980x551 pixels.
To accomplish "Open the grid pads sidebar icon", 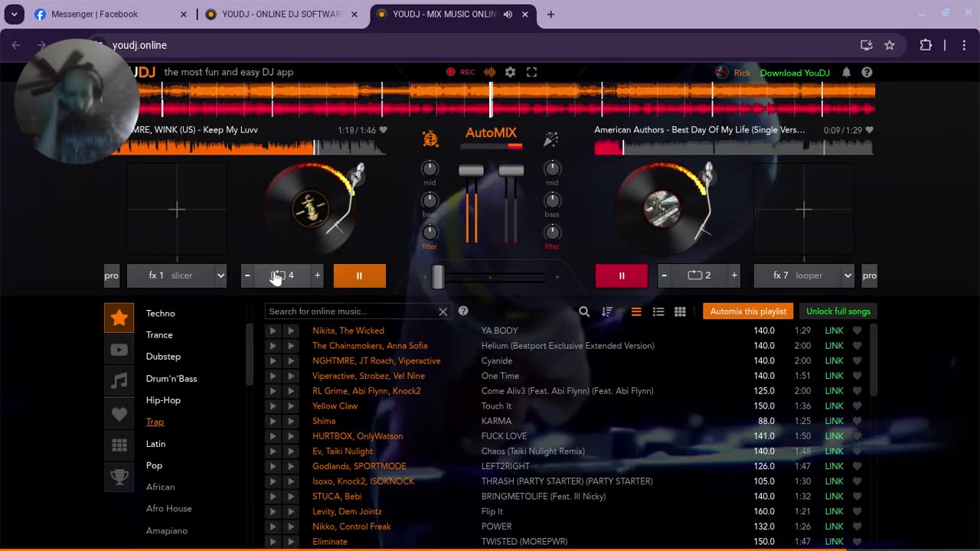I will [119, 445].
